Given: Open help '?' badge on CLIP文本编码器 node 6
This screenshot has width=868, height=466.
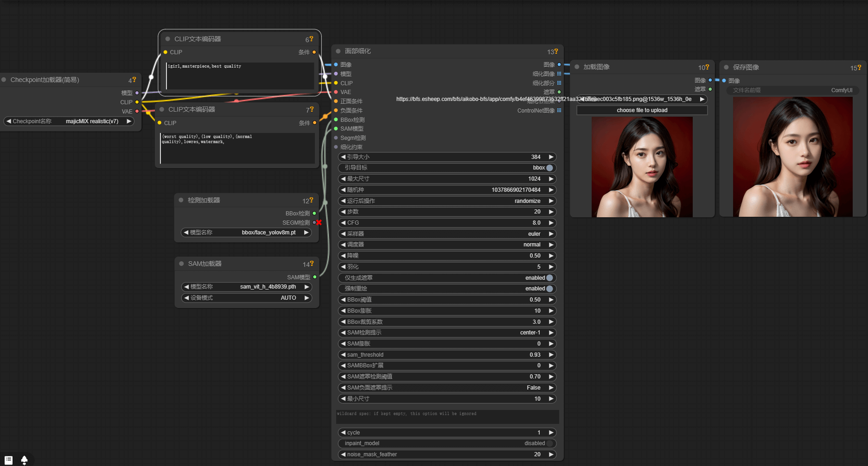Looking at the screenshot, I should (x=312, y=39).
